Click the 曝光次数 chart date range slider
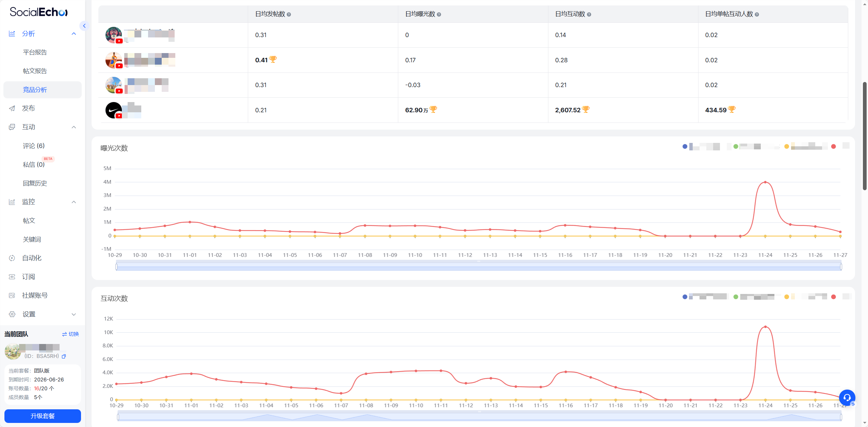868x427 pixels. [478, 266]
